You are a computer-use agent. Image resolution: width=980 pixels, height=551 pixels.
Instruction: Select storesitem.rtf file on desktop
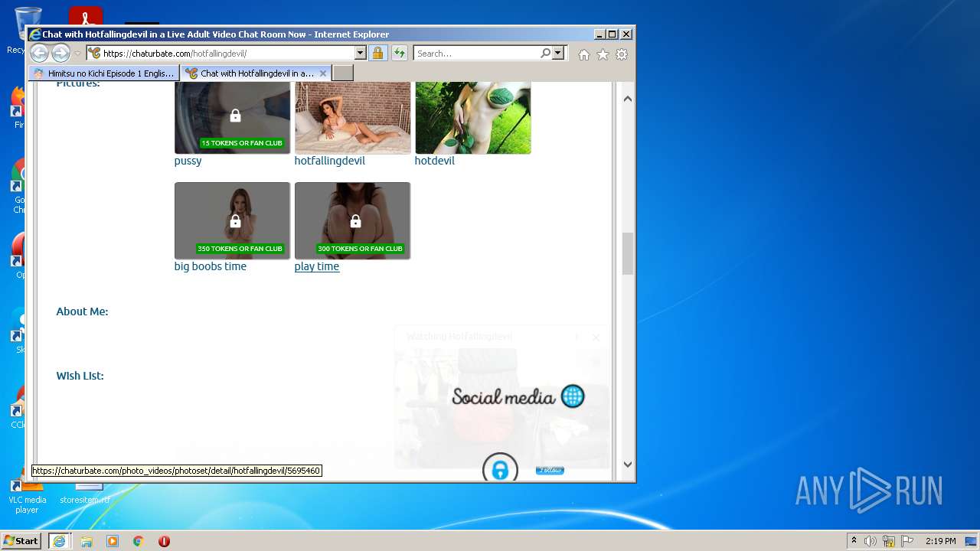click(84, 494)
